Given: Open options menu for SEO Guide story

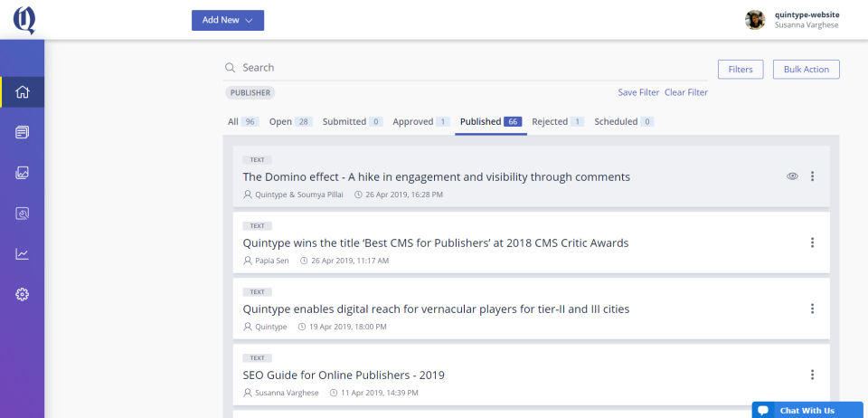Looking at the screenshot, I should pyautogui.click(x=812, y=375).
